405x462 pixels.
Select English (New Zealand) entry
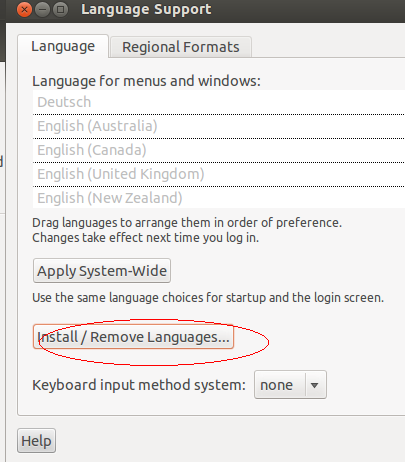(219, 198)
